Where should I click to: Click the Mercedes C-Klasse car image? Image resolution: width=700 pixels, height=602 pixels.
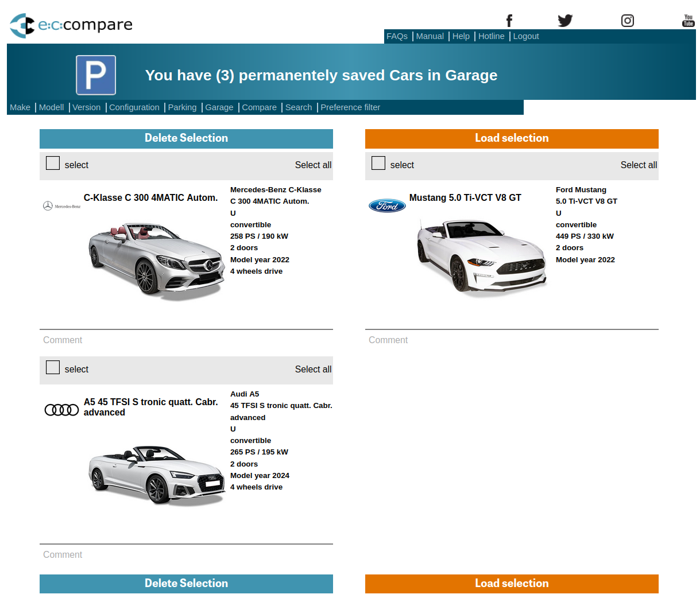click(x=156, y=261)
